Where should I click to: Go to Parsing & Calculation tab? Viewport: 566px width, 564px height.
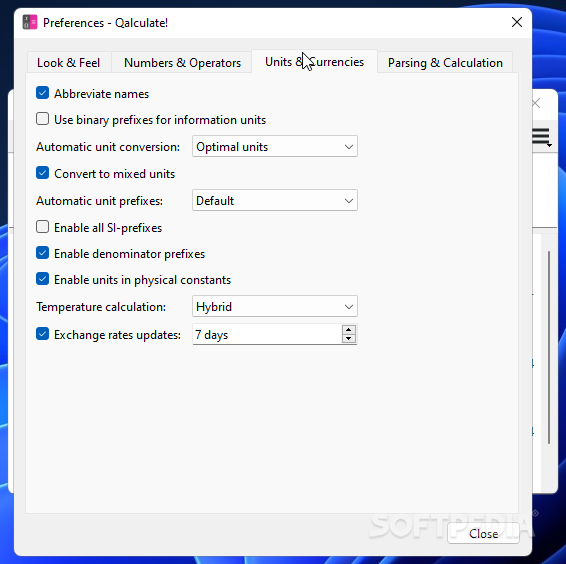point(445,62)
